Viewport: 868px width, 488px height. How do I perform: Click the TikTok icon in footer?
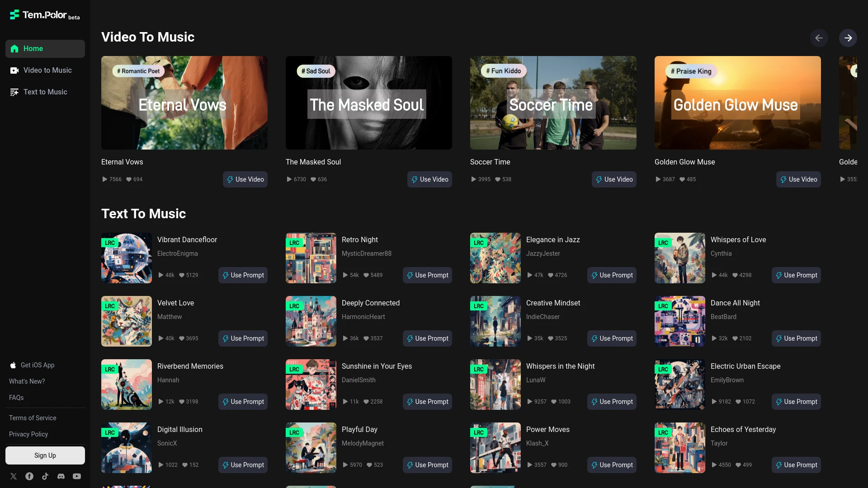pos(45,476)
